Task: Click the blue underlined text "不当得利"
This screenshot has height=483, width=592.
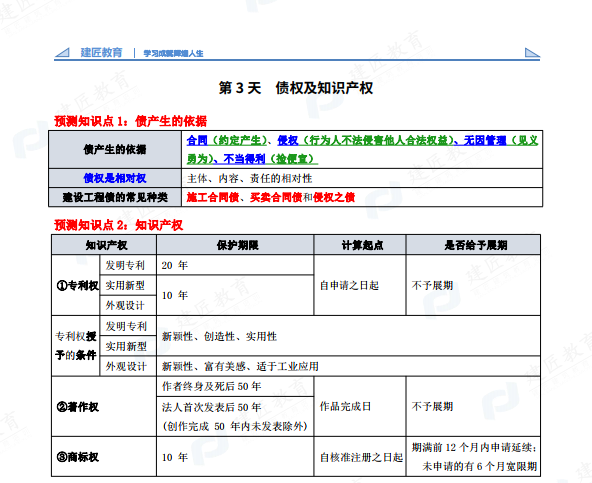Action: click(244, 159)
